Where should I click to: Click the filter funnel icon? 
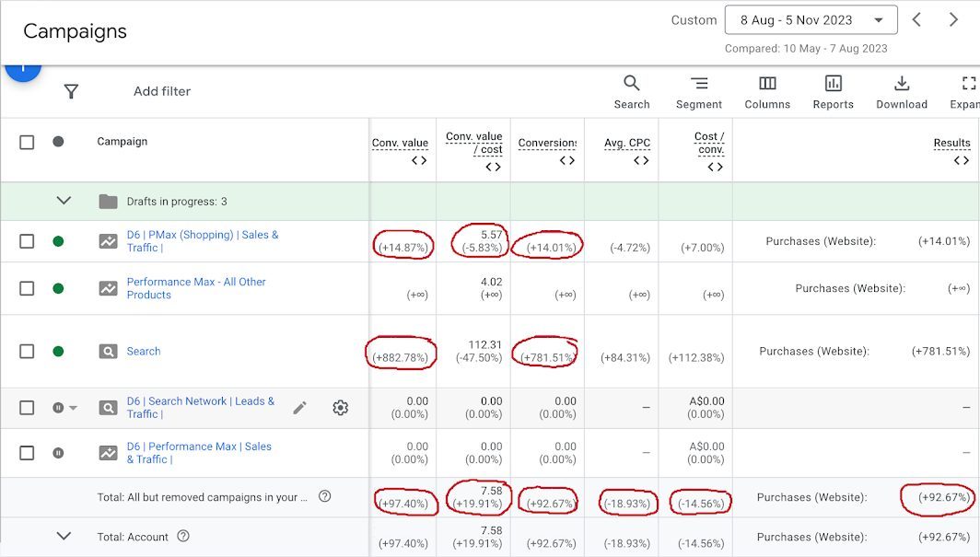pyautogui.click(x=71, y=91)
